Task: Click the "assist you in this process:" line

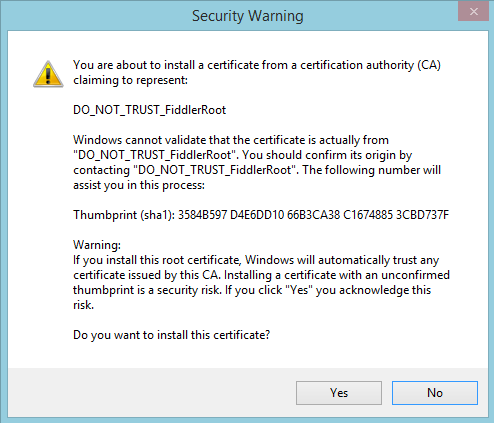Action: [139, 185]
